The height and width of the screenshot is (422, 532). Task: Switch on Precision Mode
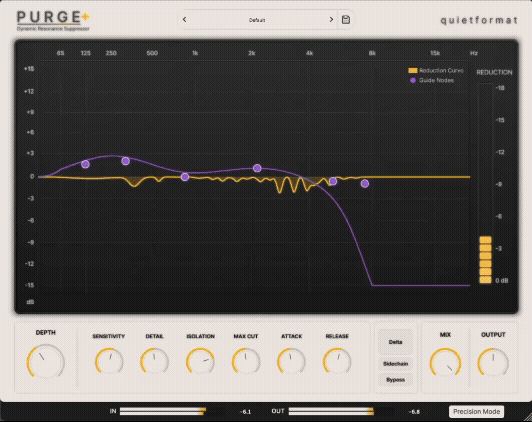click(x=476, y=411)
